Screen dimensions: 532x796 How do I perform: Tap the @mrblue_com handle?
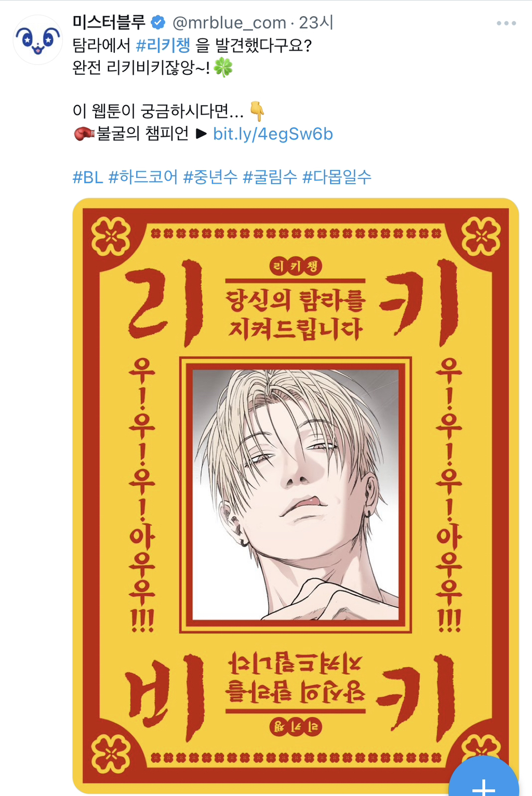pos(229,22)
